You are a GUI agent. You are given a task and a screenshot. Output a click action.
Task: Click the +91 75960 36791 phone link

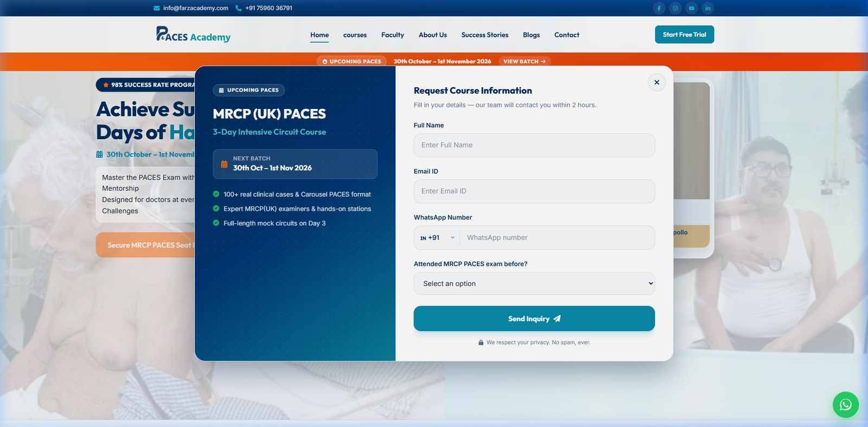[x=269, y=8]
